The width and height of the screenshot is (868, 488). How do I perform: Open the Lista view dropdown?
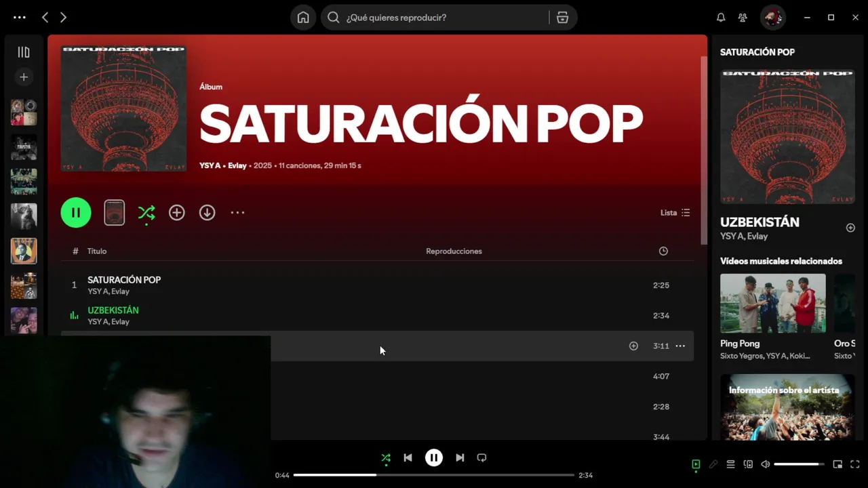(675, 213)
